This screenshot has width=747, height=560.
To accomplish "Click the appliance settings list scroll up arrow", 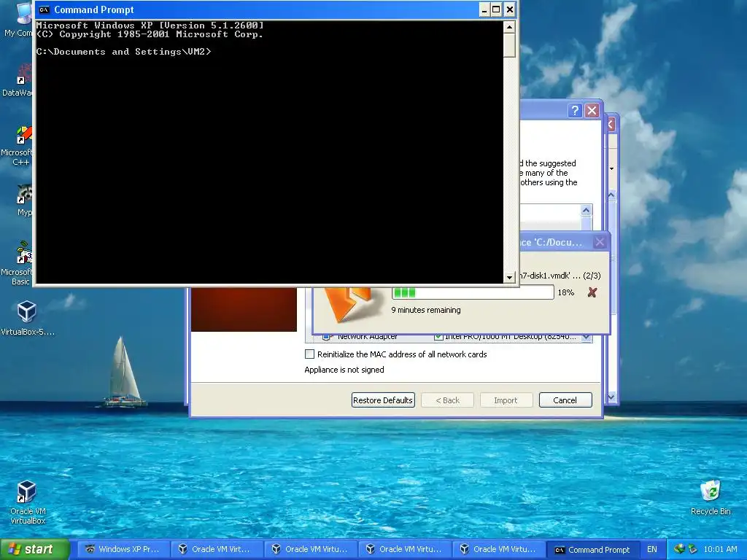I will (x=586, y=210).
